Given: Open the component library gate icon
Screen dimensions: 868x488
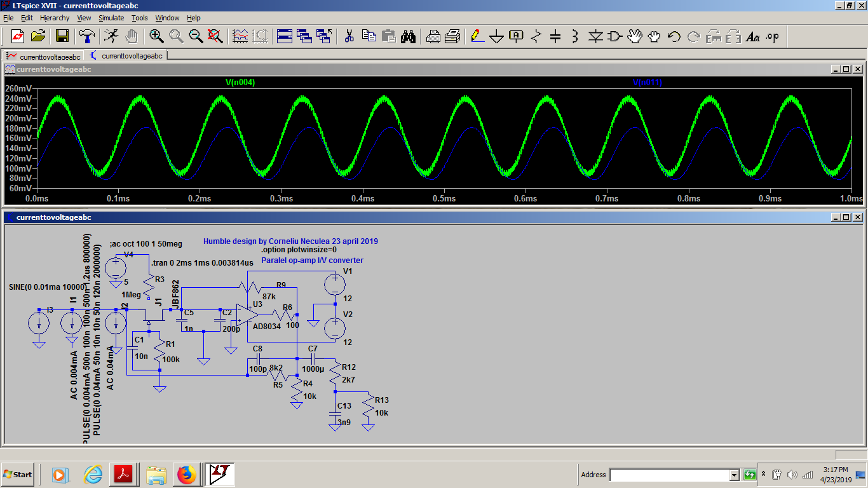Looking at the screenshot, I should point(614,36).
